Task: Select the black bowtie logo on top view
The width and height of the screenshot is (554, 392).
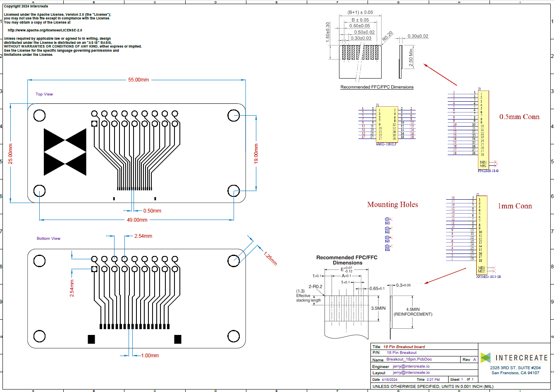Action: (65, 151)
